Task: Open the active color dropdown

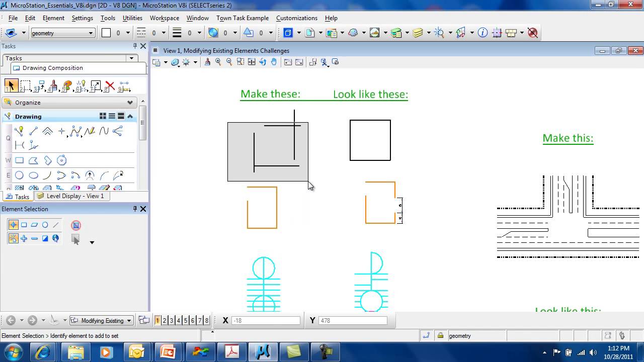Action: 128,33
